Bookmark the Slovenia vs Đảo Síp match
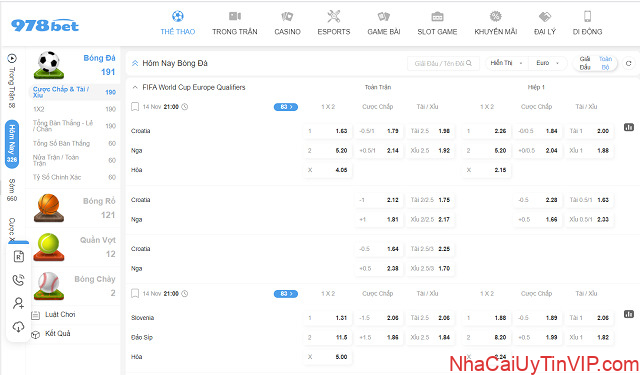Screen dimensions: 640x375 click(x=135, y=293)
